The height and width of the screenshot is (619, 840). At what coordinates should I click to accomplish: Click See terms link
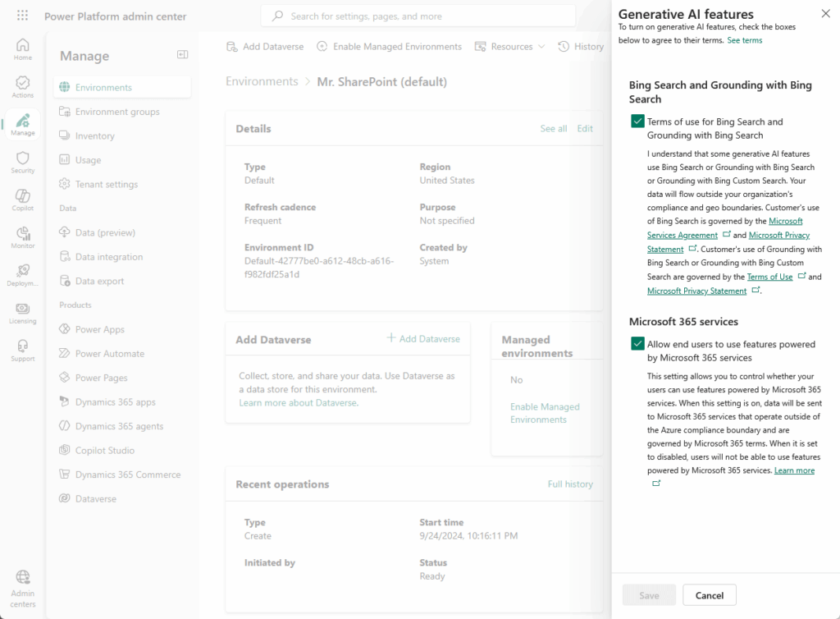(744, 40)
